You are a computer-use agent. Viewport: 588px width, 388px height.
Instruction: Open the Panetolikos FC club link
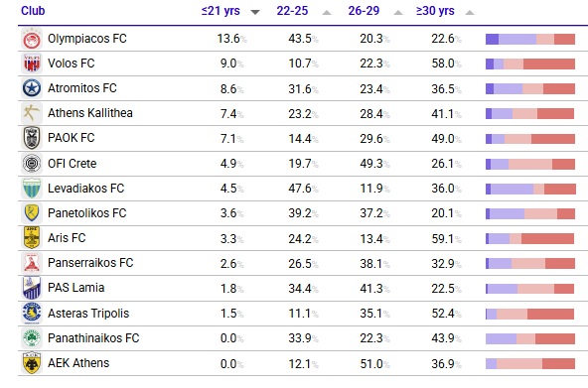(x=87, y=213)
